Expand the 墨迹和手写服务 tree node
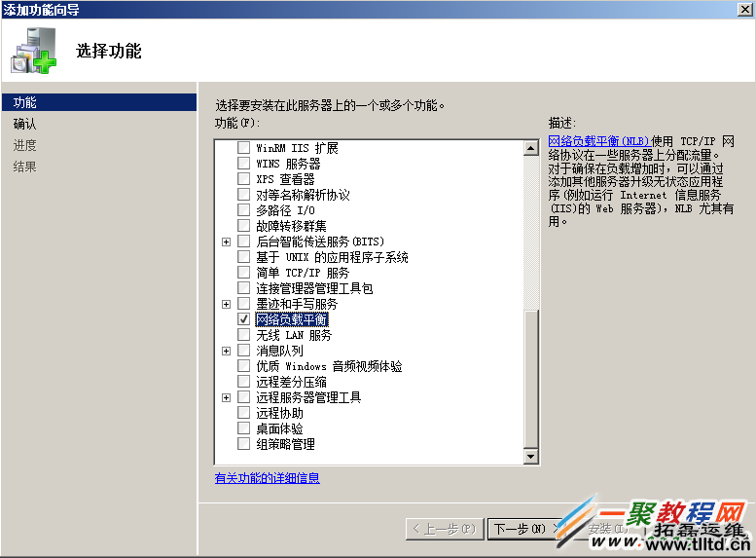This screenshot has width=756, height=558. pos(226,304)
